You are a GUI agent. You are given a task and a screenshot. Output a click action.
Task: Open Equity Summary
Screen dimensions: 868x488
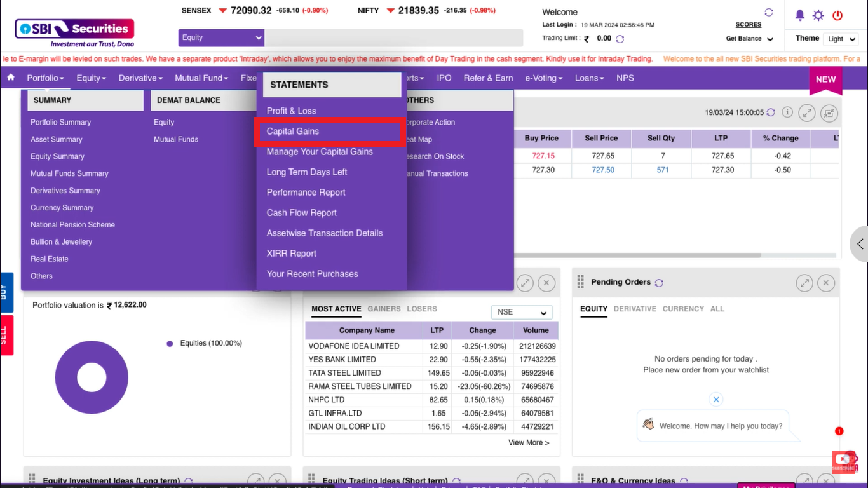pos(57,156)
